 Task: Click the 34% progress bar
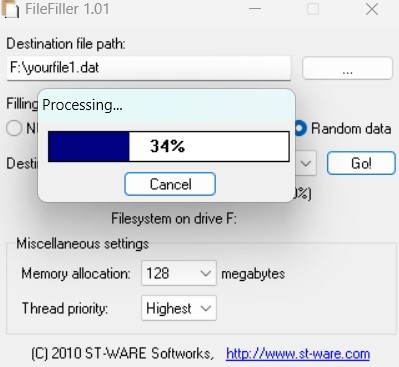(169, 146)
